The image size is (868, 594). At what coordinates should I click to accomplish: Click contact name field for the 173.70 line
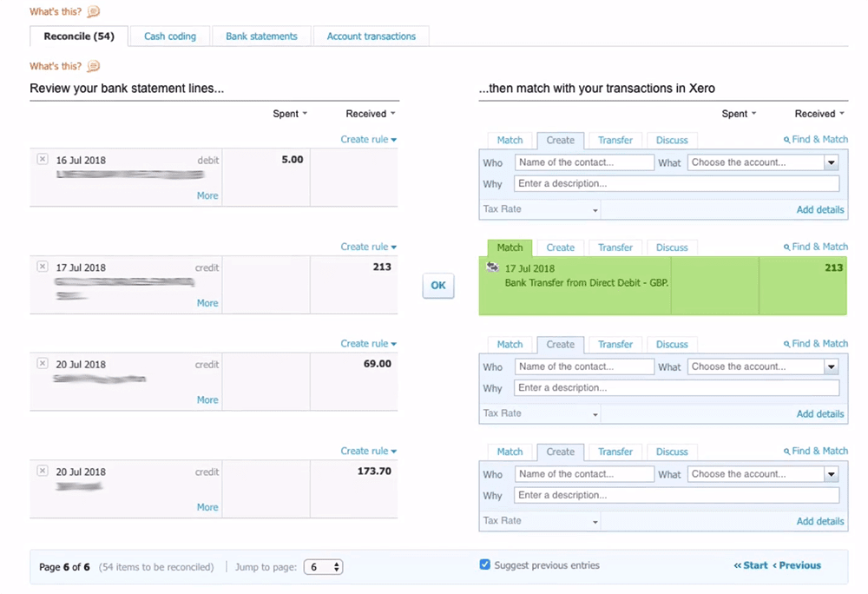[x=584, y=474]
